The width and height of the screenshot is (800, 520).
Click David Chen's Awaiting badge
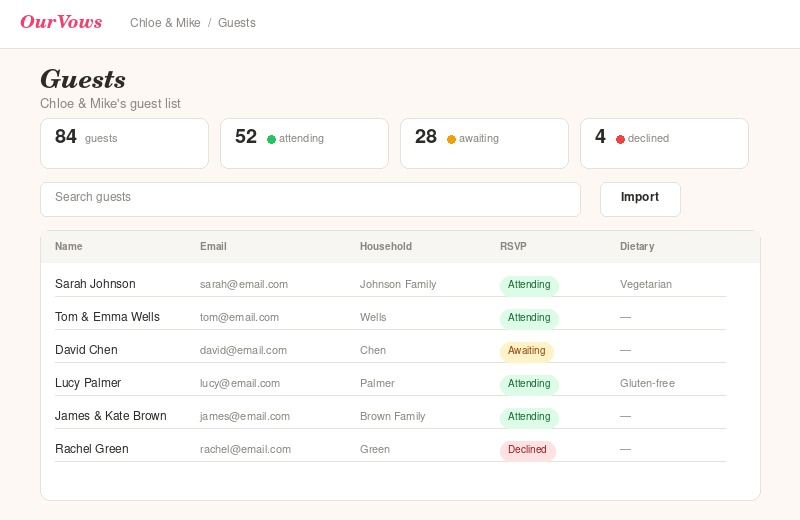click(527, 351)
